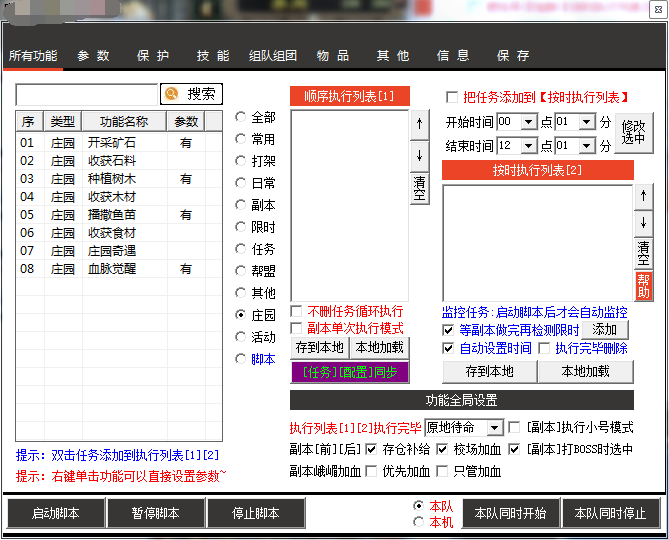669x540 pixels.
Task: Toggle 副本单次执行模式 checkbox
Action: 296,328
